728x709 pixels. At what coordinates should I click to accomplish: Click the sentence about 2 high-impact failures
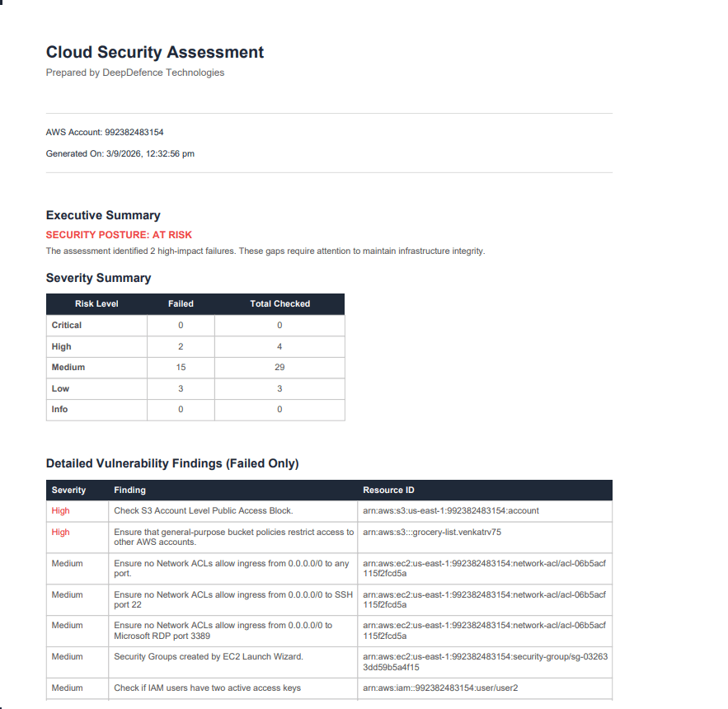click(x=265, y=251)
